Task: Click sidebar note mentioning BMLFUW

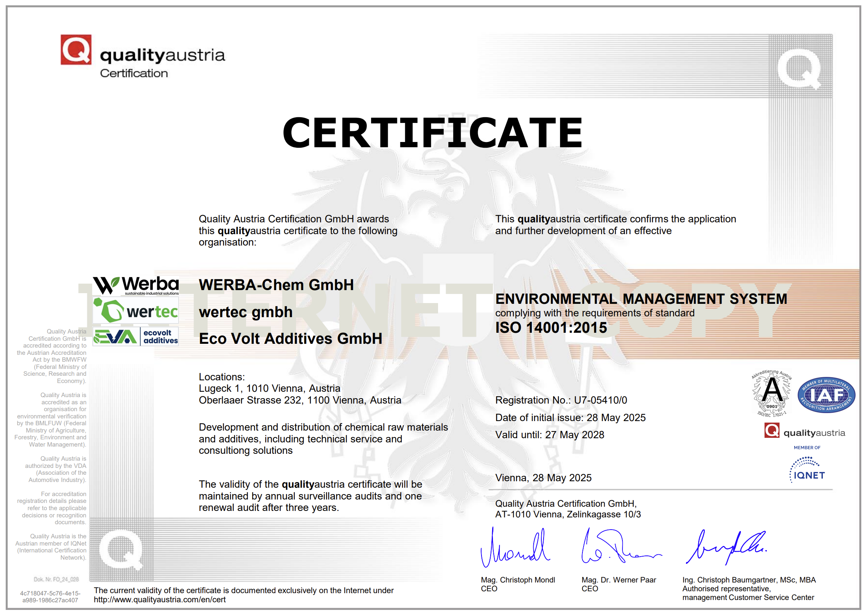Action: 50,420
